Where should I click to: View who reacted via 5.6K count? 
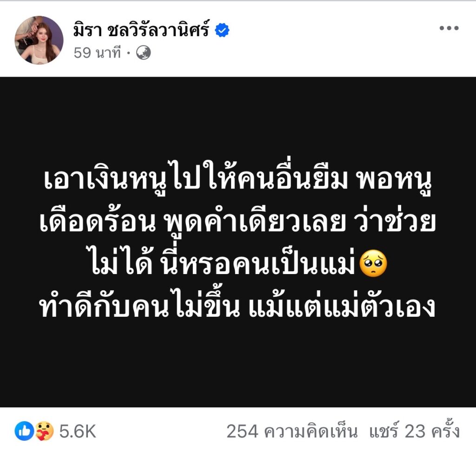78,431
